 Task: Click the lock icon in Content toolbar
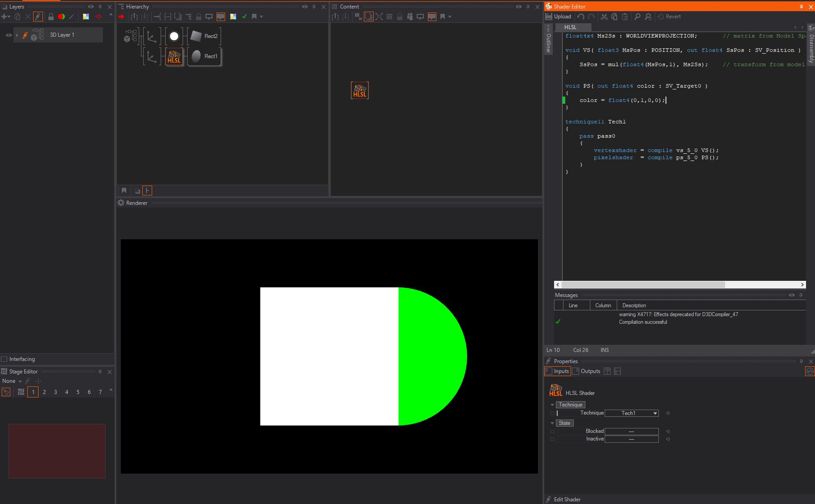point(399,17)
